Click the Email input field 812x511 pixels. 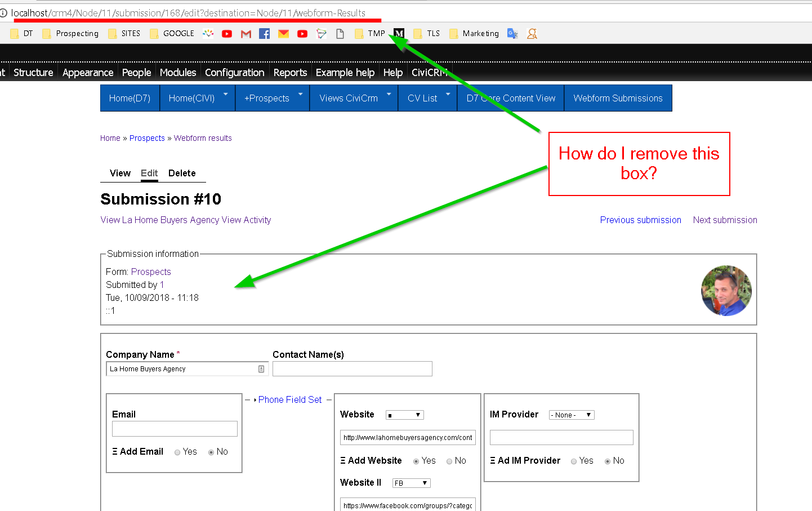coord(175,429)
